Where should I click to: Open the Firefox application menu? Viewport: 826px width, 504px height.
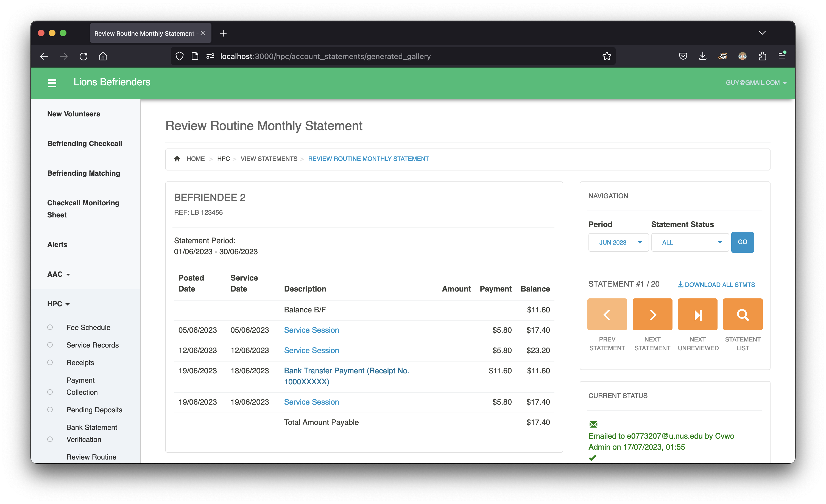coord(782,56)
